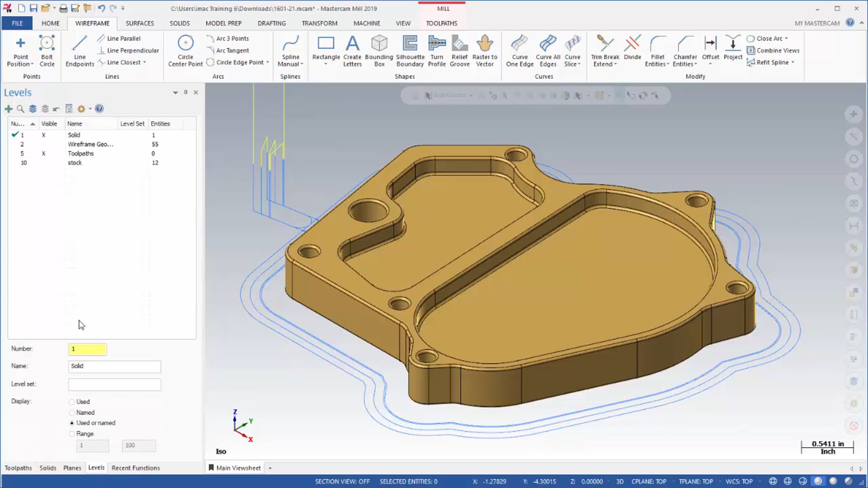
Task: Switch to the TOOLPATHS ribbon tab
Action: pos(442,23)
